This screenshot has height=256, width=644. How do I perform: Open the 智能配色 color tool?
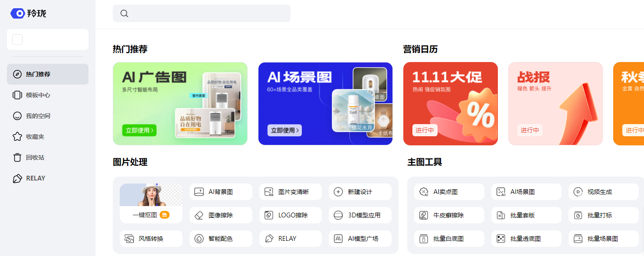(x=221, y=239)
